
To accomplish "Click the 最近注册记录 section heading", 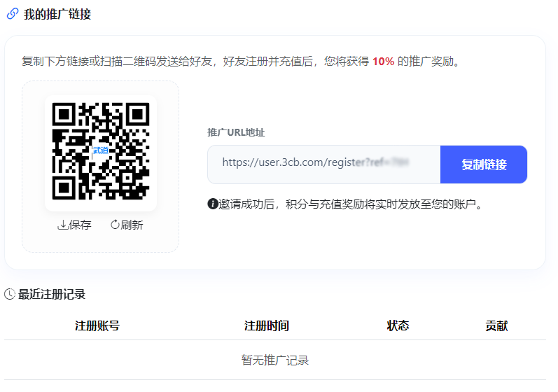I will pos(52,294).
